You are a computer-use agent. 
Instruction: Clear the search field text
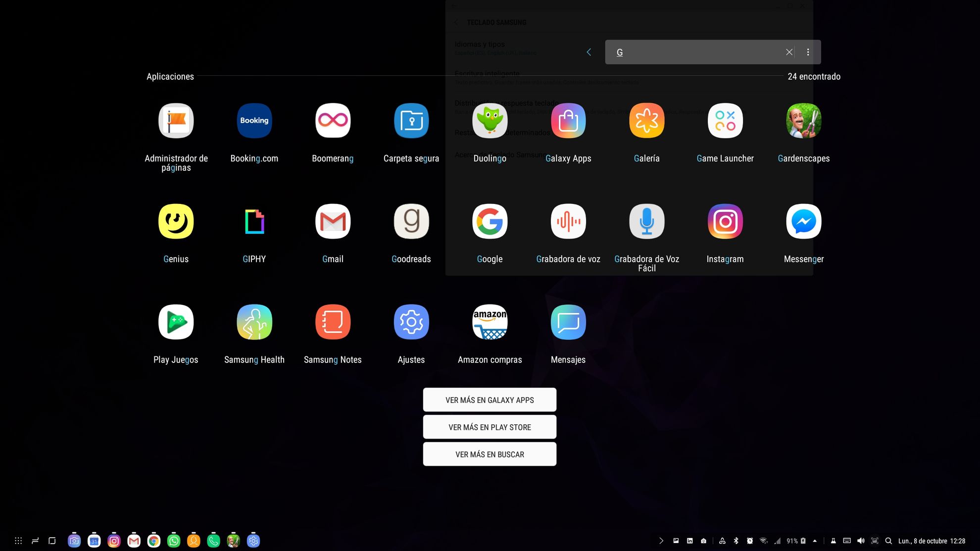tap(789, 52)
